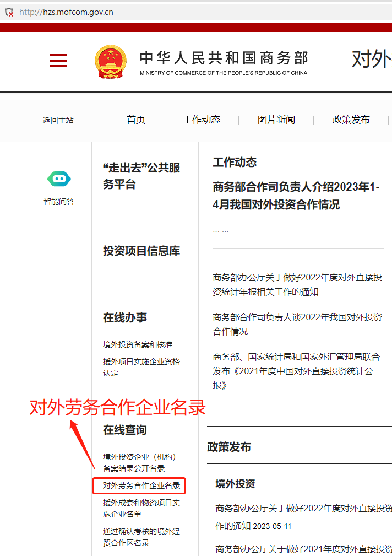Open 援外项目实施企业资格认定 link

141,367
